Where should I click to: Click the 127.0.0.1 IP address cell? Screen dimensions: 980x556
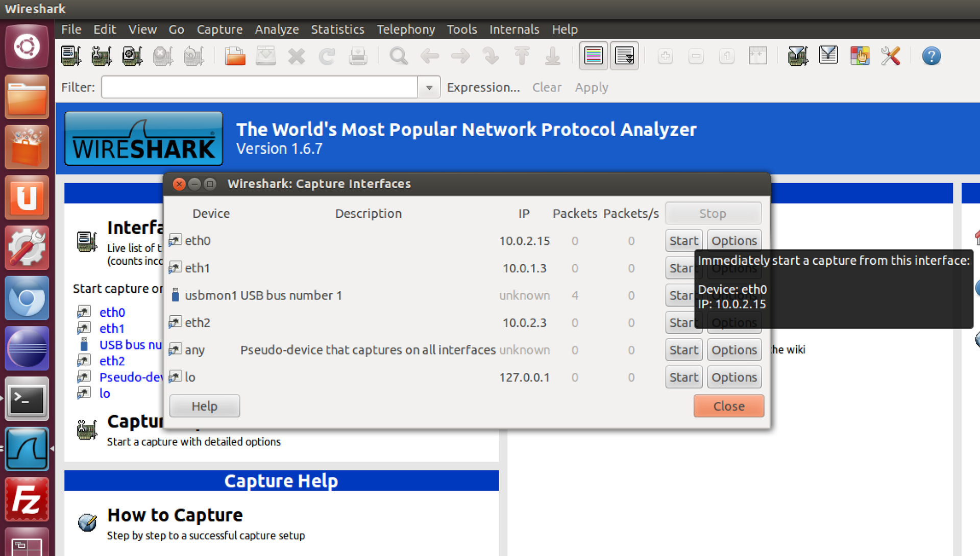524,377
